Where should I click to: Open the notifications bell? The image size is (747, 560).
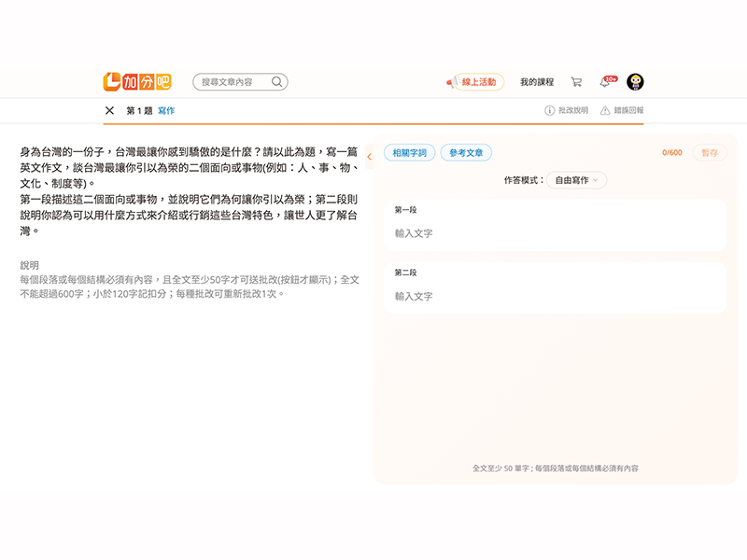pos(605,83)
